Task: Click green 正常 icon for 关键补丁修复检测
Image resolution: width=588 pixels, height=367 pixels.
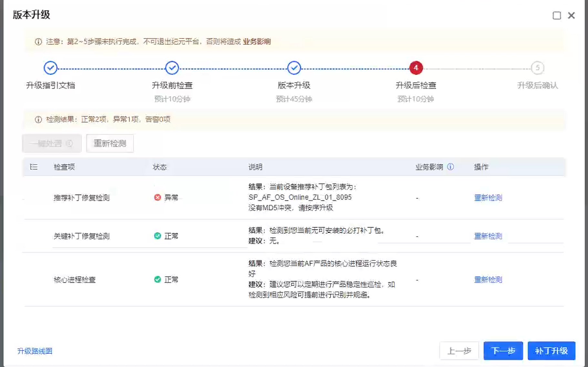Action: click(158, 236)
